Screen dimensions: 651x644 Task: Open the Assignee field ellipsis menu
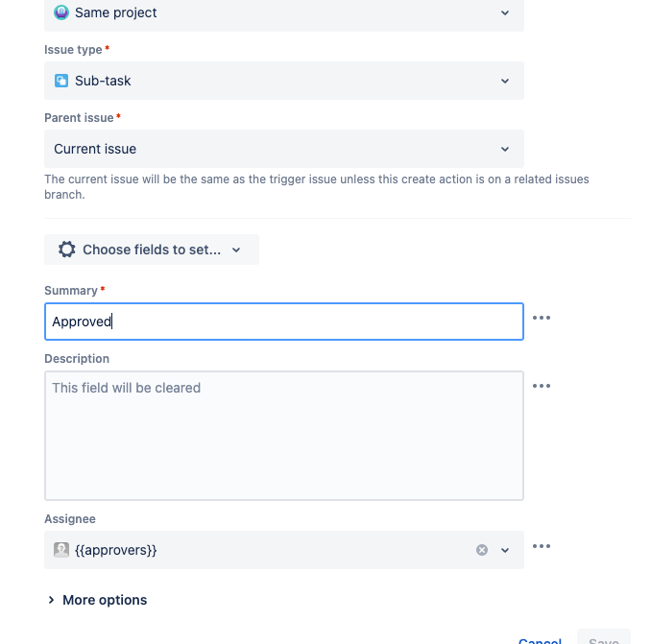[x=542, y=546]
